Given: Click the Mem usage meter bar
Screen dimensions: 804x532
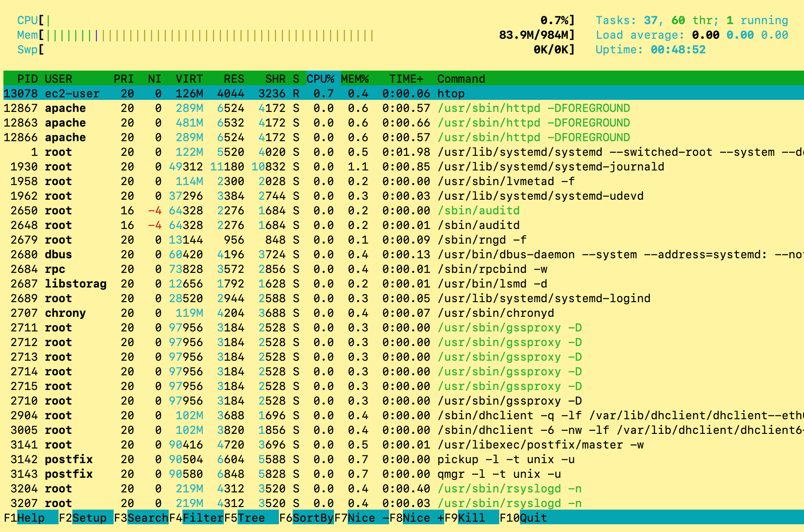Looking at the screenshot, I should pos(296,35).
